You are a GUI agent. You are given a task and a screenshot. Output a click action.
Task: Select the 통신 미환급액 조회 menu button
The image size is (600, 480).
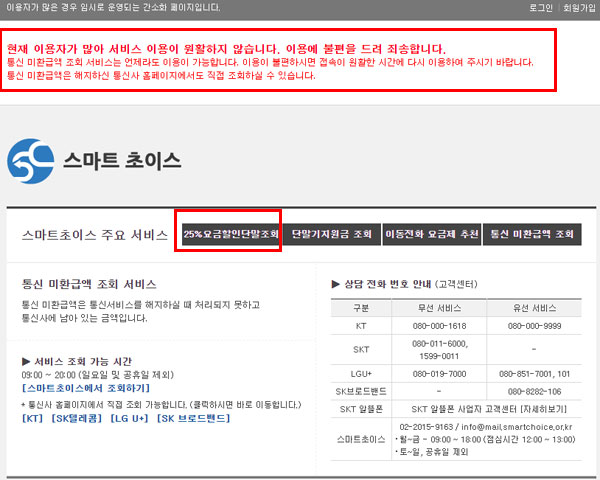[532, 234]
